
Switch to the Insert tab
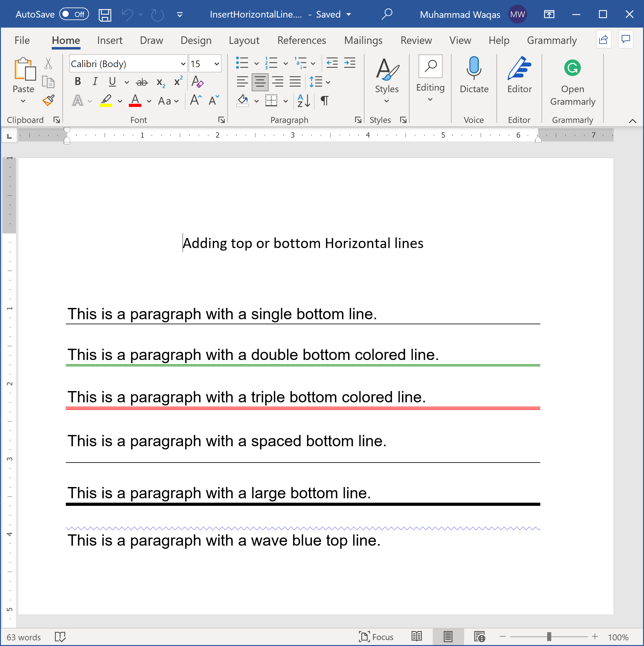(110, 40)
